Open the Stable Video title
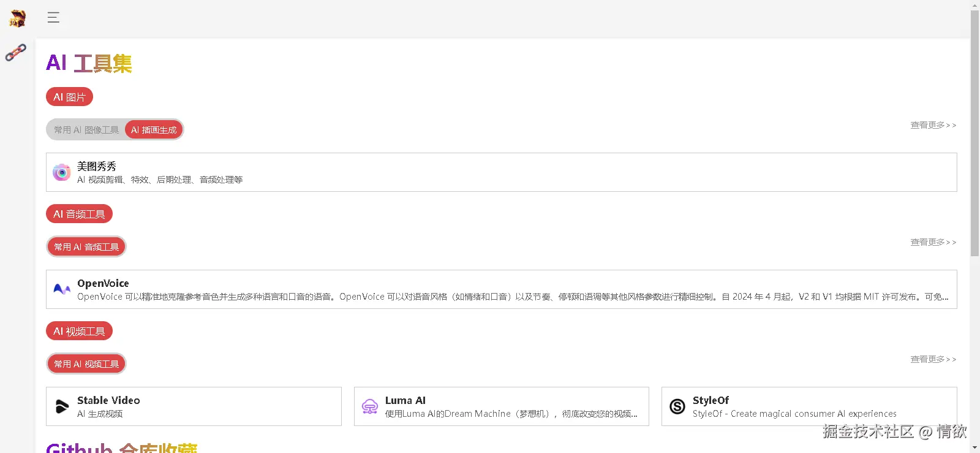This screenshot has width=980, height=453. [108, 400]
